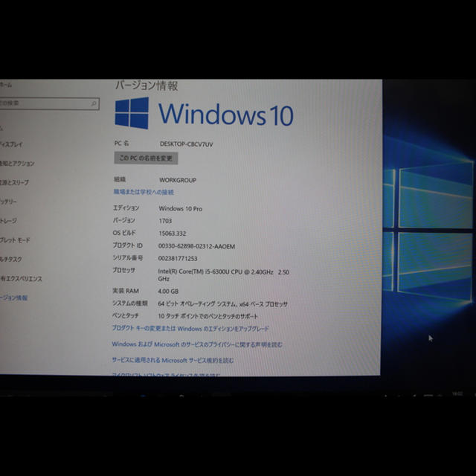Select ディスプレイ in the sidebar

(x=11, y=144)
